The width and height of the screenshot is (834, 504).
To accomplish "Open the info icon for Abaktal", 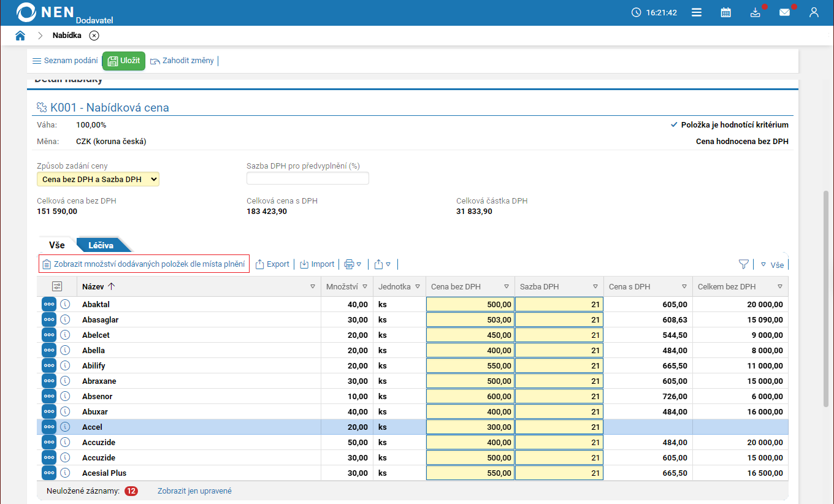I will (65, 304).
